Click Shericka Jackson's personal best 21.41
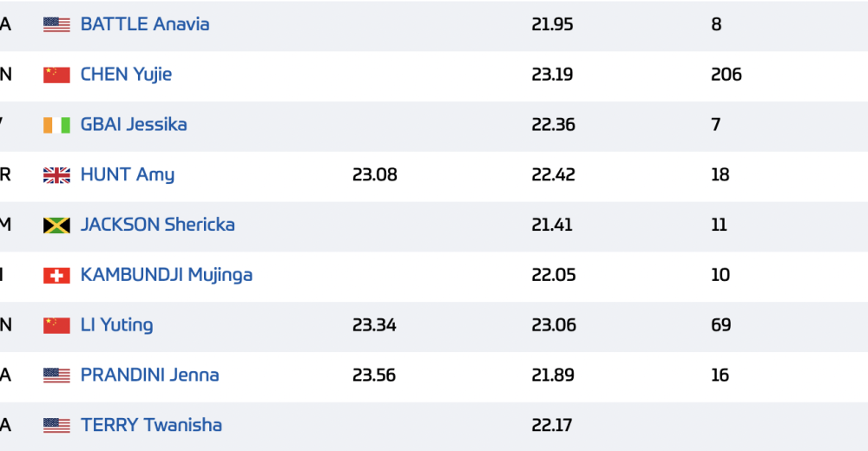Image resolution: width=868 pixels, height=451 pixels. pyautogui.click(x=552, y=225)
